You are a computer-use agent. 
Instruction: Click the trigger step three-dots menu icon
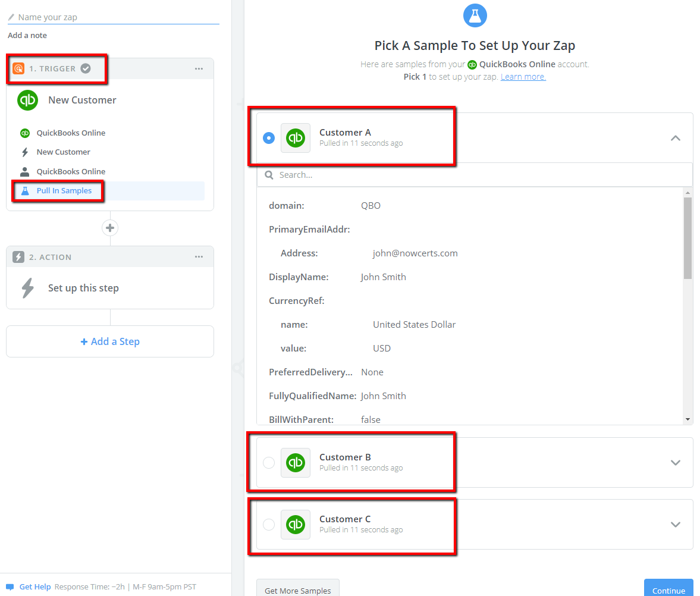click(199, 69)
